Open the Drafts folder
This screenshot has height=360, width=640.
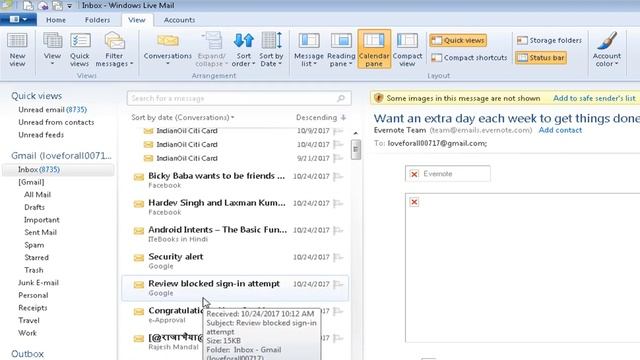[x=34, y=207]
